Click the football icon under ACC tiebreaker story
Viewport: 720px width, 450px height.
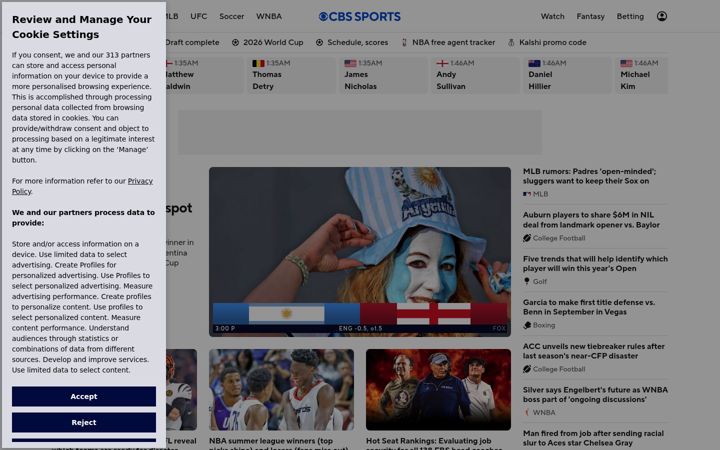pyautogui.click(x=527, y=369)
